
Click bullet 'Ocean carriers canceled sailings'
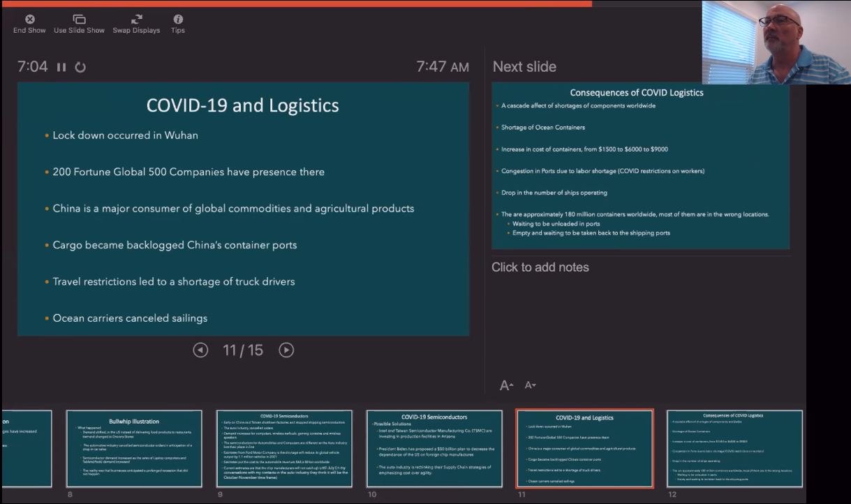point(130,318)
